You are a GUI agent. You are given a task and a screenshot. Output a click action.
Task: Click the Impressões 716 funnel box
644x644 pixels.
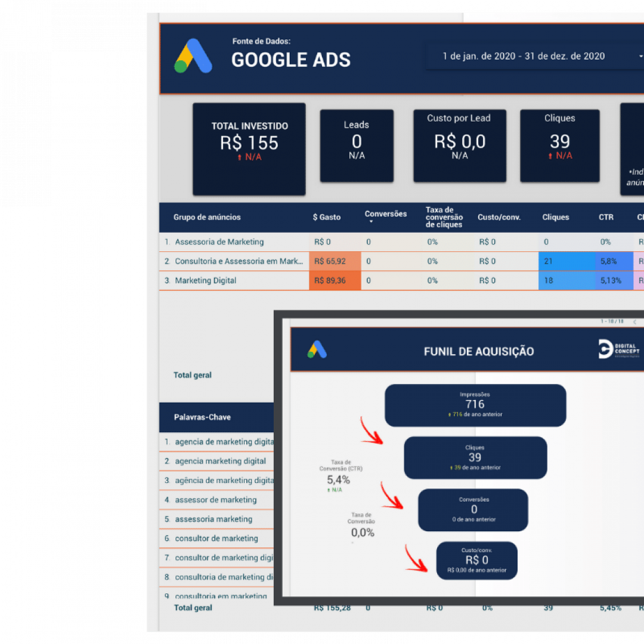pyautogui.click(x=475, y=405)
